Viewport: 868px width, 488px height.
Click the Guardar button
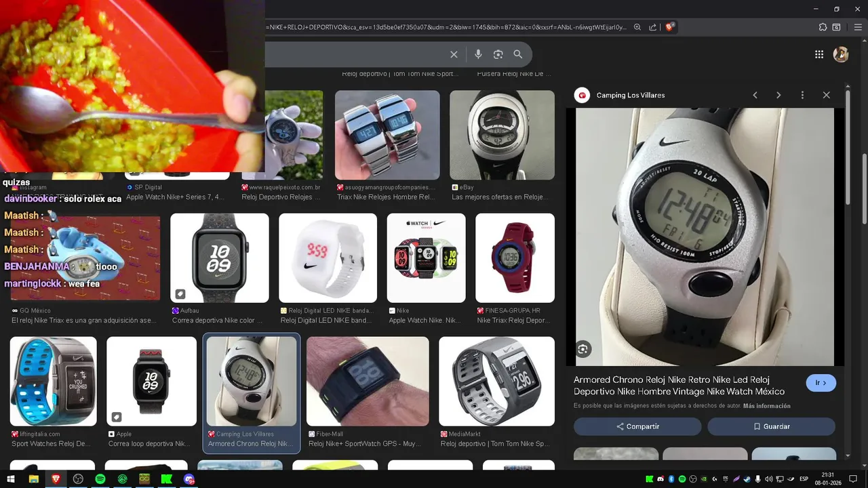[771, 426]
